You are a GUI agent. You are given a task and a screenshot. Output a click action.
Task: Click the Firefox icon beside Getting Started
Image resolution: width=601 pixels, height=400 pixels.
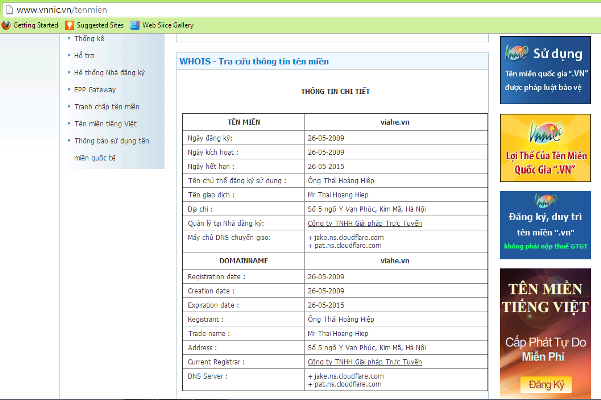(7, 25)
